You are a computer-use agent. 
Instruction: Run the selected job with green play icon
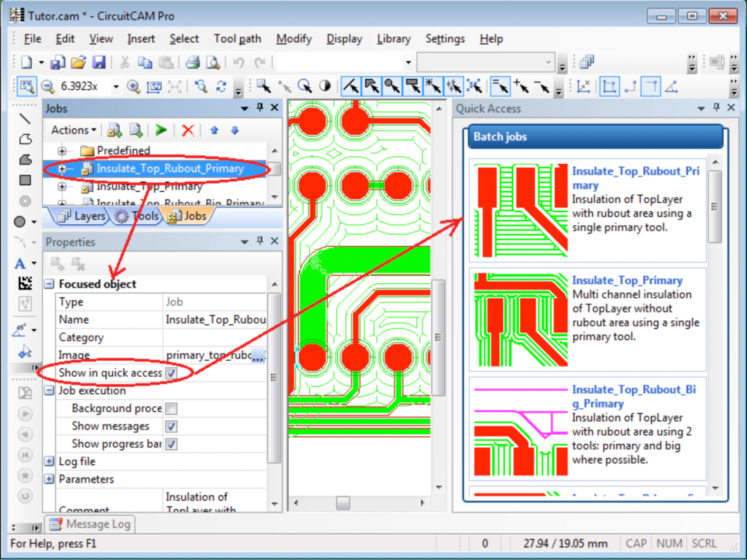point(161,130)
